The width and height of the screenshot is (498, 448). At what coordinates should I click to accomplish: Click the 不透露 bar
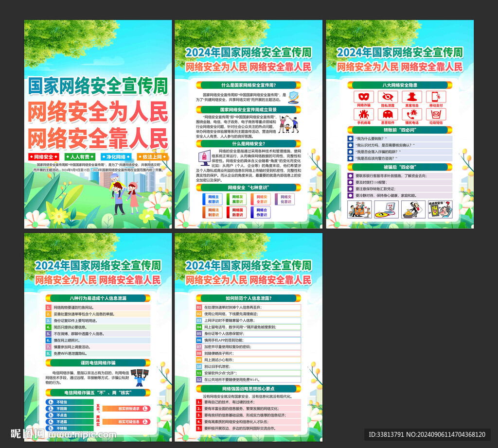(x=70, y=422)
